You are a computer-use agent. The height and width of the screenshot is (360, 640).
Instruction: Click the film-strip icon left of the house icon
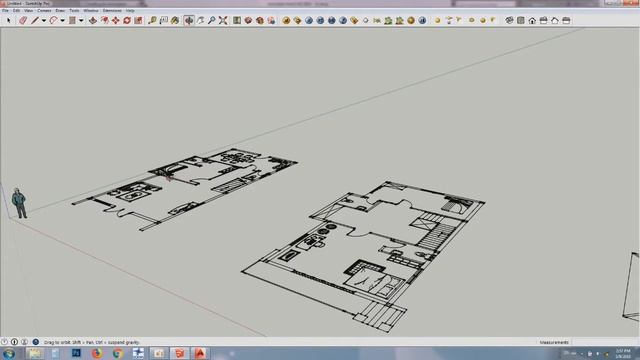coord(521,20)
